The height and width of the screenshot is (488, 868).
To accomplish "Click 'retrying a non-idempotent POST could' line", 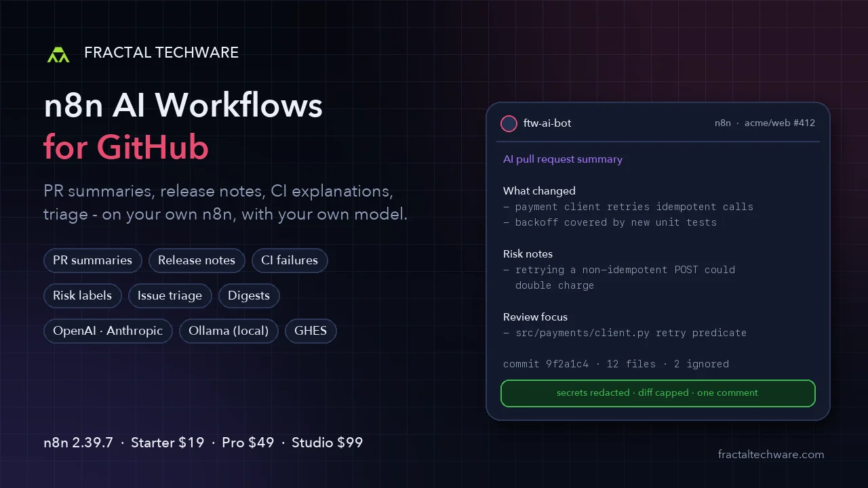I will (619, 270).
